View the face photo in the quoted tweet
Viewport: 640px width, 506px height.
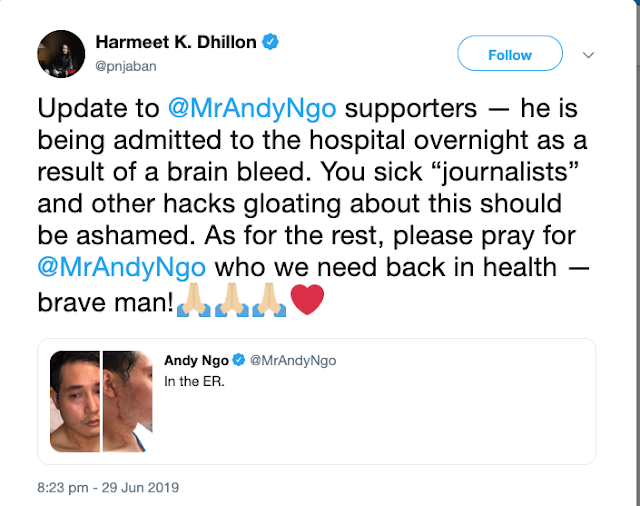point(75,402)
